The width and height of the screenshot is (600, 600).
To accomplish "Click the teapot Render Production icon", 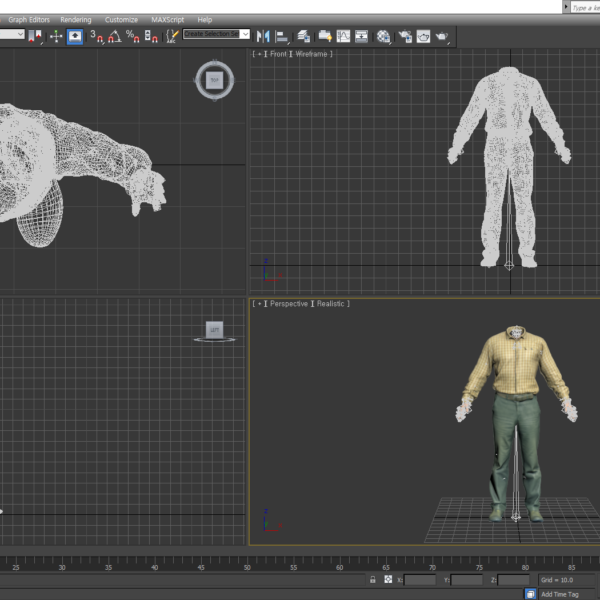I will (442, 36).
